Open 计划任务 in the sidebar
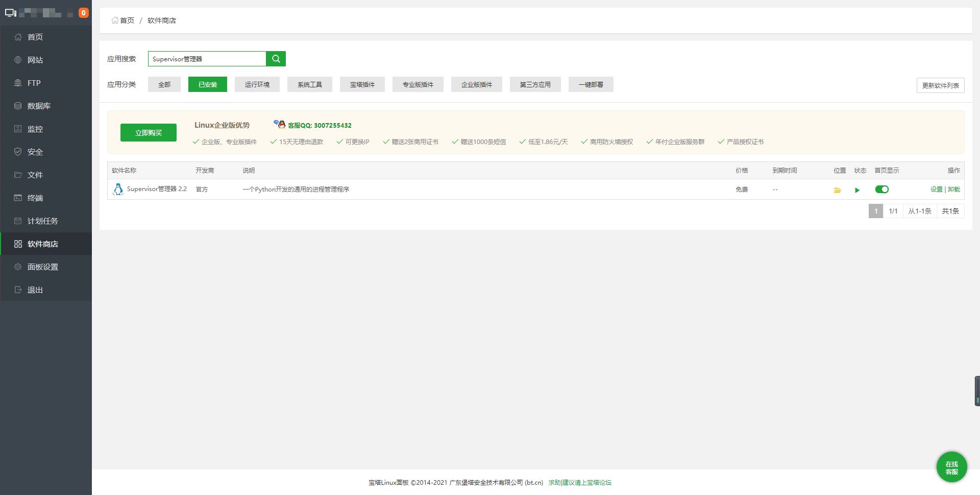This screenshot has height=495, width=980. point(46,221)
